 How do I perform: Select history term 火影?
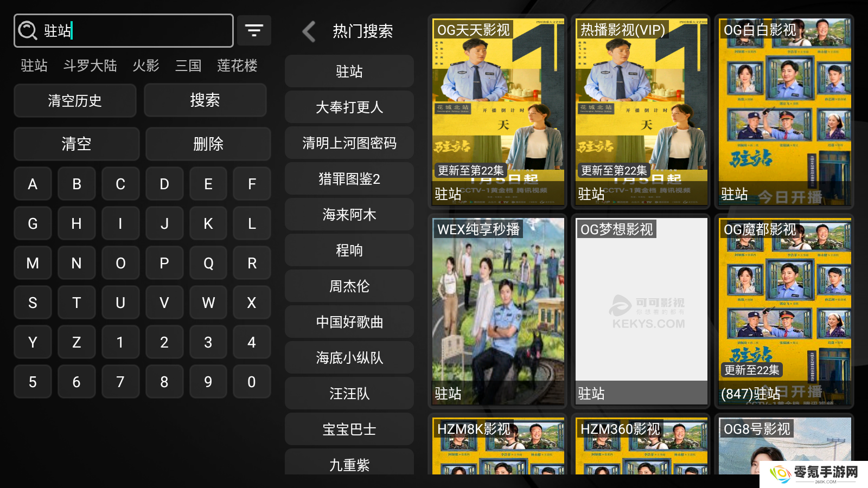point(146,66)
